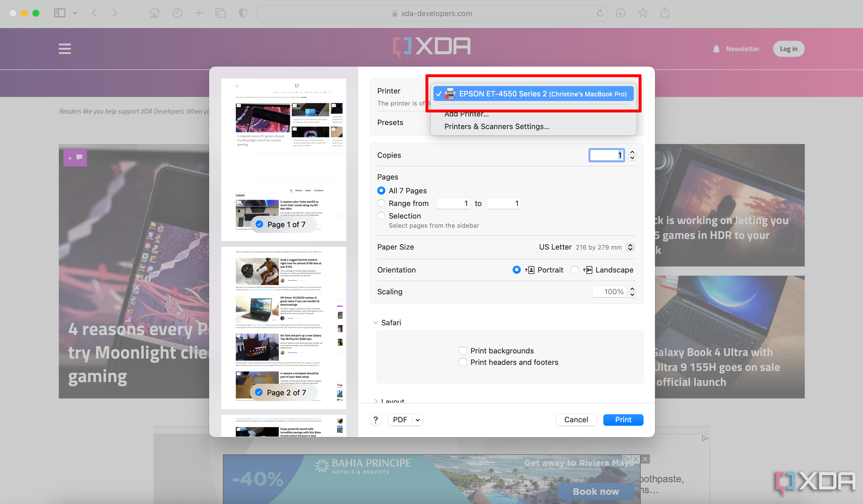
Task: Show browsing history clock icon
Action: coord(177,13)
